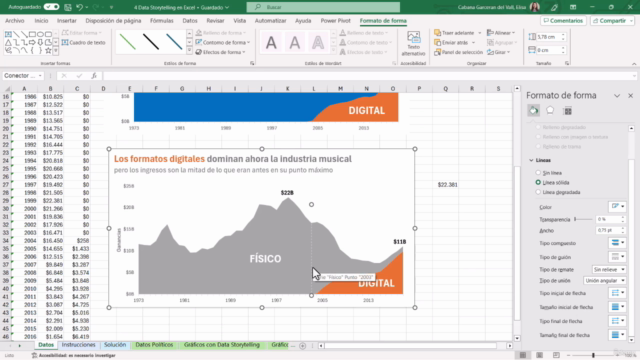The height and width of the screenshot is (360, 640).
Task: Open the Gráficos con Data Storytelling sheet
Action: [x=222, y=345]
